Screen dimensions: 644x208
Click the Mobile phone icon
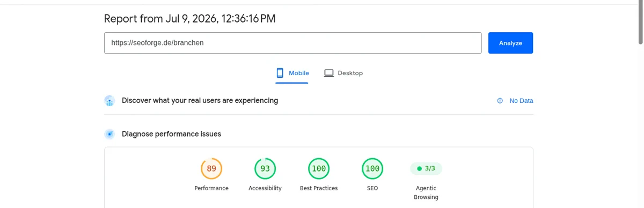pos(280,73)
